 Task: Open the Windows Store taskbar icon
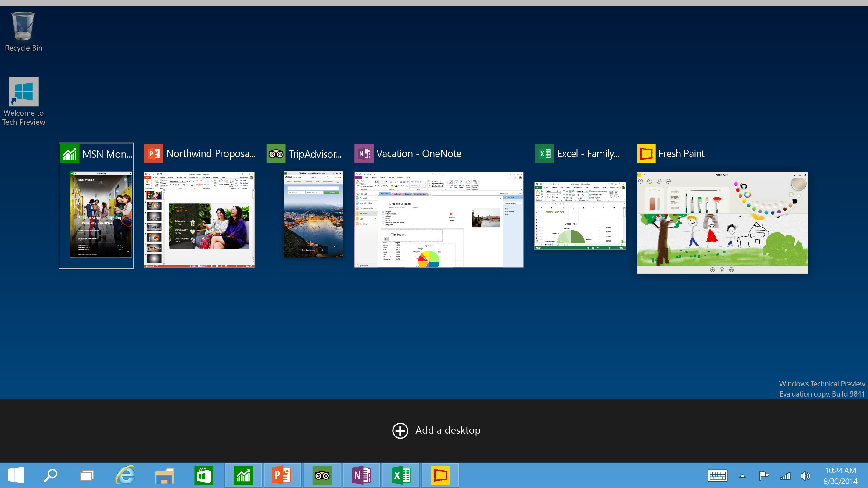[x=203, y=475]
